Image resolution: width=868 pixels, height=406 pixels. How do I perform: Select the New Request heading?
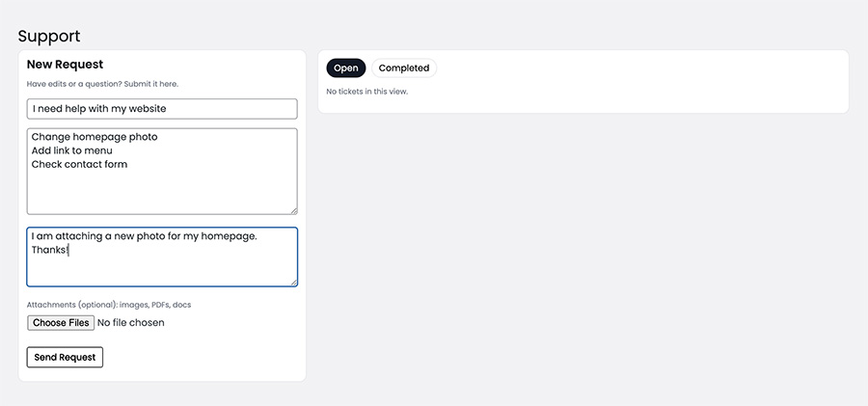click(x=65, y=65)
